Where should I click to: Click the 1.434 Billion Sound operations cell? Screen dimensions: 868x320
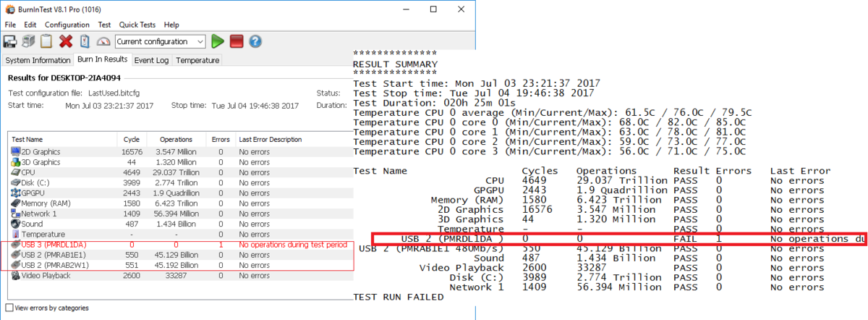pos(176,224)
